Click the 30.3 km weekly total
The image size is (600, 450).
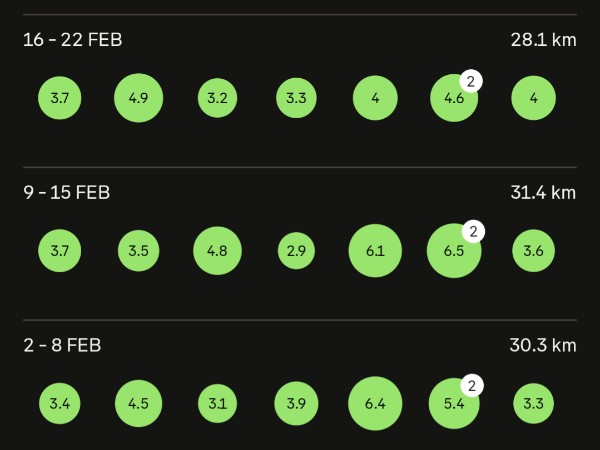[x=542, y=345]
